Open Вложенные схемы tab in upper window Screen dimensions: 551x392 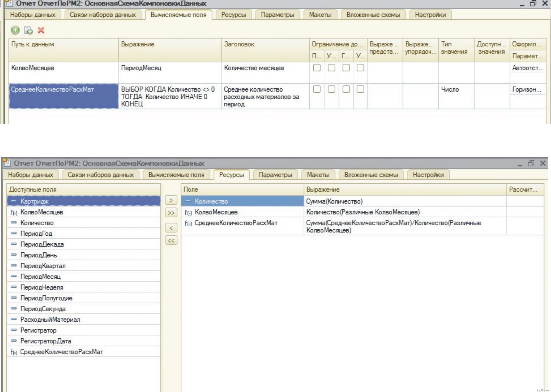(x=373, y=15)
